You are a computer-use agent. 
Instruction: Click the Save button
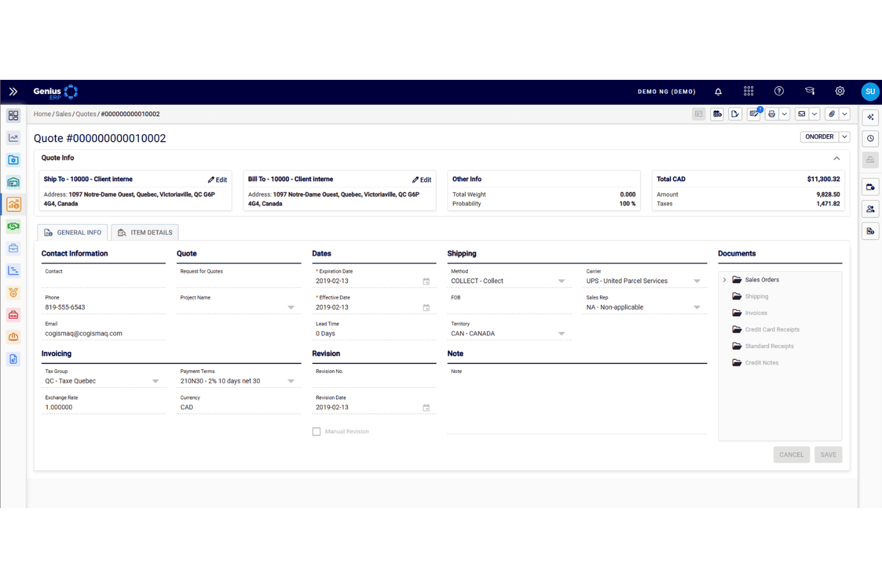pos(828,455)
